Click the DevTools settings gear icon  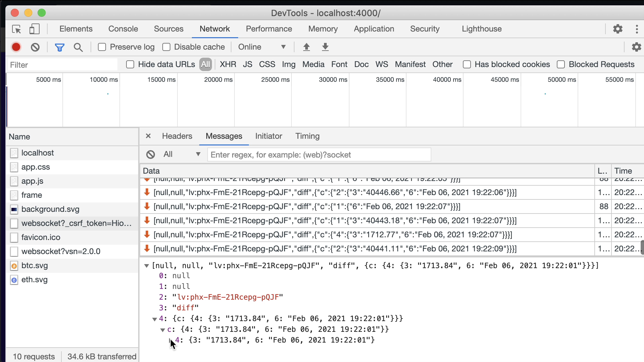[x=618, y=29]
